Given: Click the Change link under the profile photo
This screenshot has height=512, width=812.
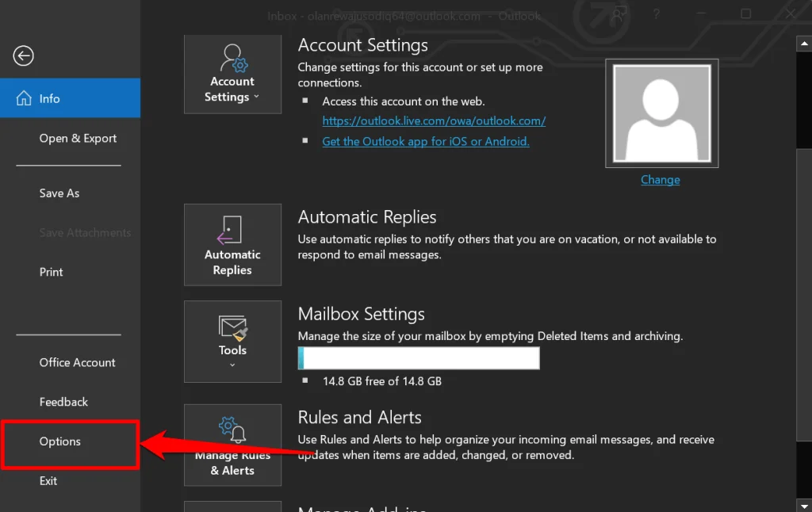Looking at the screenshot, I should click(x=661, y=180).
